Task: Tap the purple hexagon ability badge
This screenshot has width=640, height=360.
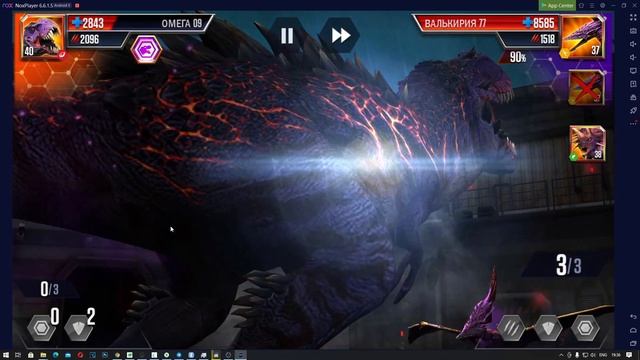Action: [x=147, y=50]
